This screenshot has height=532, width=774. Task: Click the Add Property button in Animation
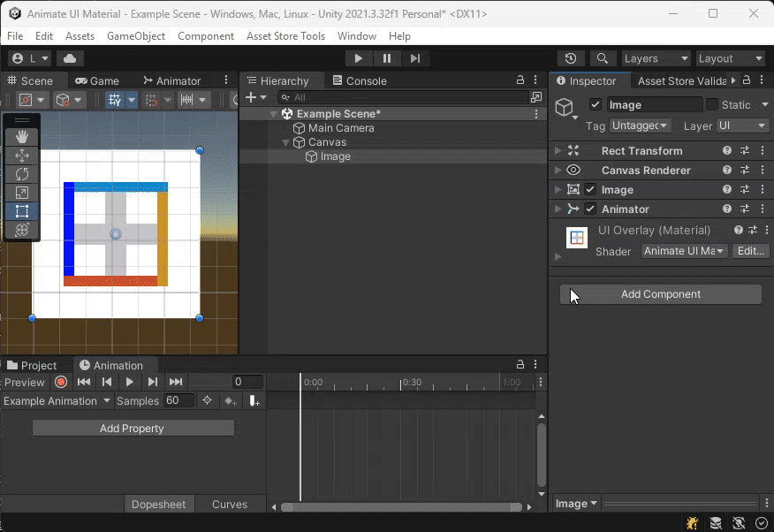pos(133,428)
